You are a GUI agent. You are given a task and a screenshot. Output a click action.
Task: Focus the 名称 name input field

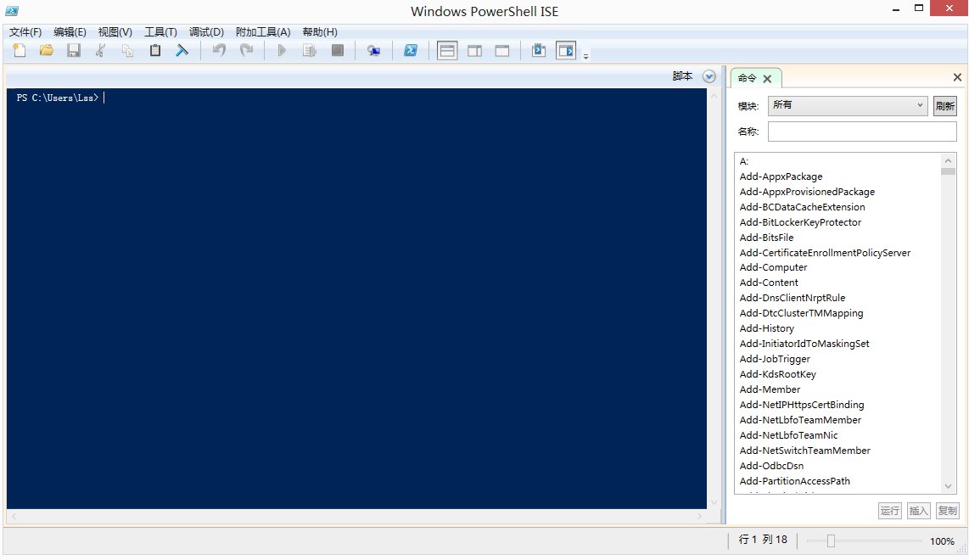point(862,131)
